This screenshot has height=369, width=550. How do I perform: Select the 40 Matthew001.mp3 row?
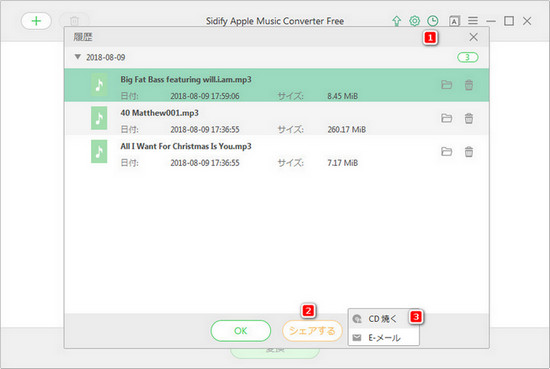pyautogui.click(x=276, y=119)
